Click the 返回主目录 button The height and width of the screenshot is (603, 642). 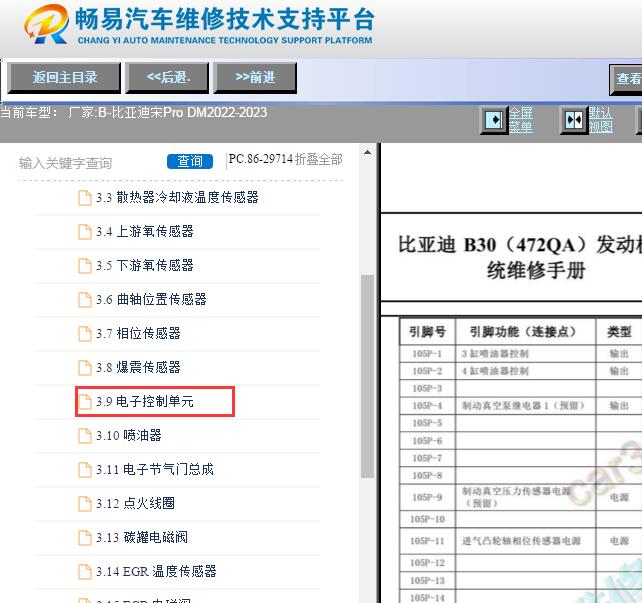pyautogui.click(x=64, y=78)
